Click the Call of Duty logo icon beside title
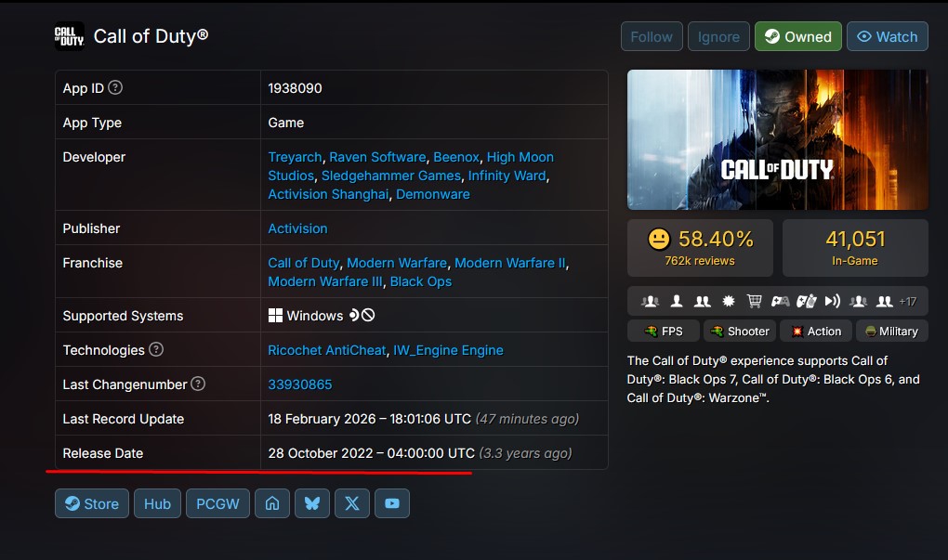 (70, 36)
